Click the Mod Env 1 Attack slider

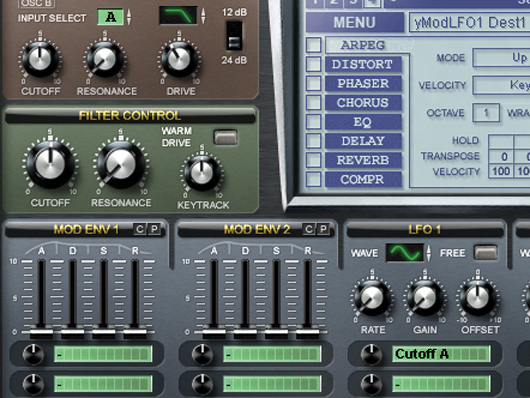[x=41, y=332]
